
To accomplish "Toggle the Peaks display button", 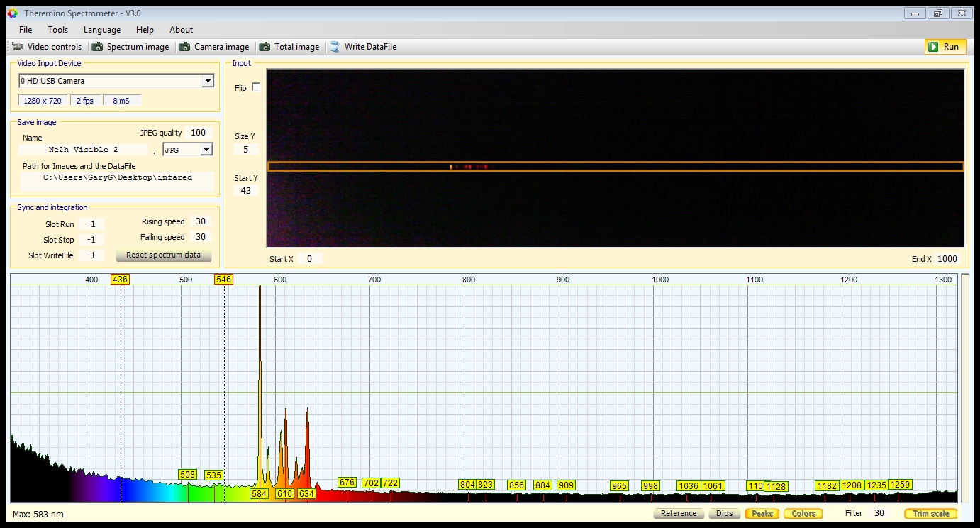I will [x=762, y=513].
